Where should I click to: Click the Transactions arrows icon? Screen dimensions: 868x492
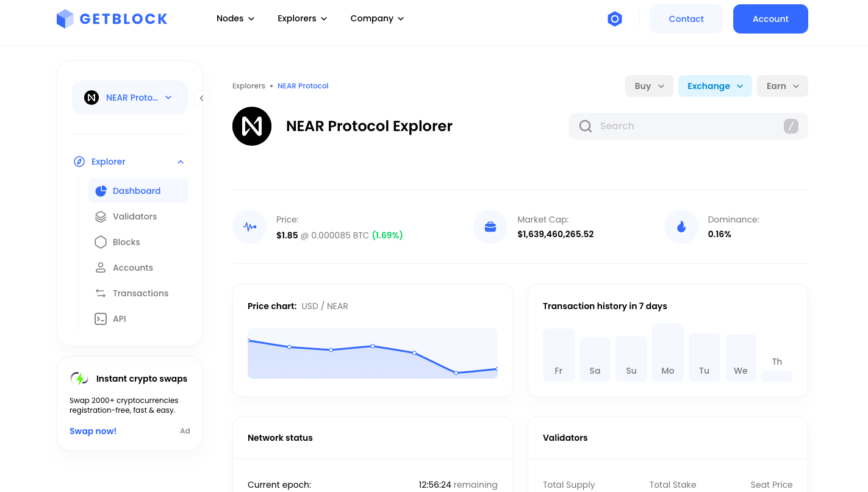[101, 293]
